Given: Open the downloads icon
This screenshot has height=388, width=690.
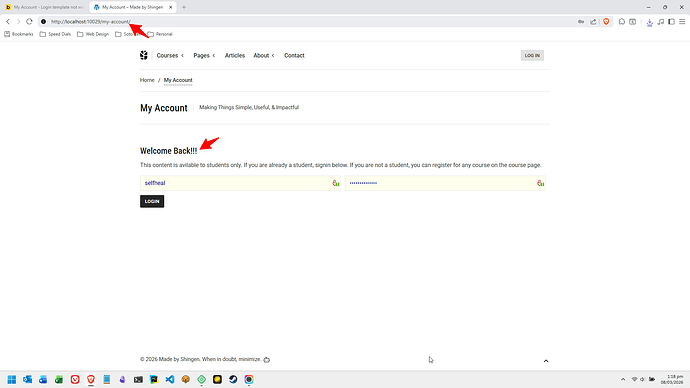Looking at the screenshot, I should 650,22.
